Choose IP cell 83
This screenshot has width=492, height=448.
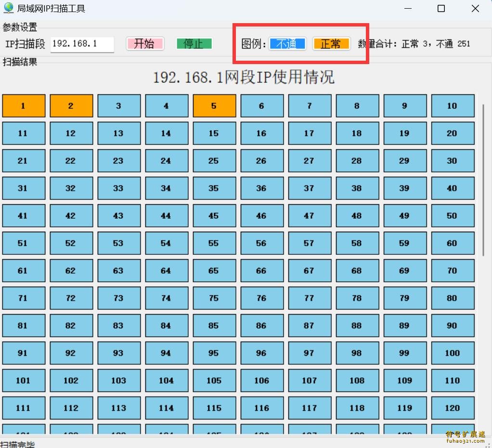click(119, 326)
